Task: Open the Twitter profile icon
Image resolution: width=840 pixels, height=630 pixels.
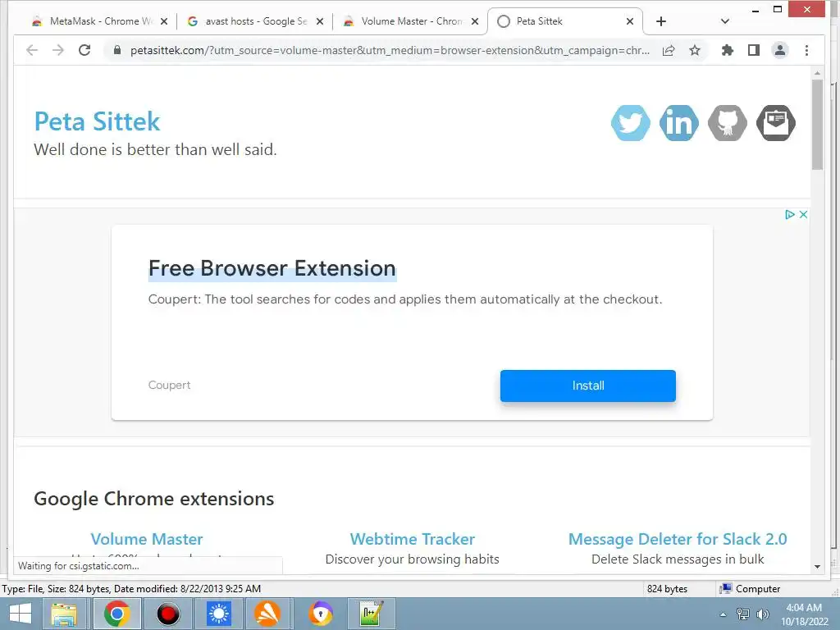Action: (x=631, y=123)
